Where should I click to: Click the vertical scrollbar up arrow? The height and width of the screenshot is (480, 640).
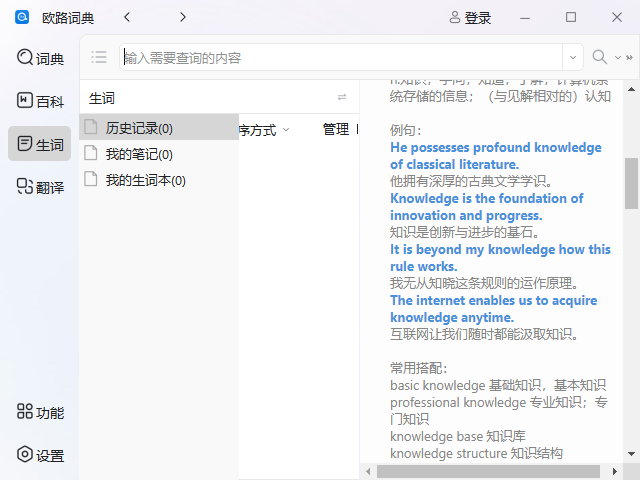[631, 89]
